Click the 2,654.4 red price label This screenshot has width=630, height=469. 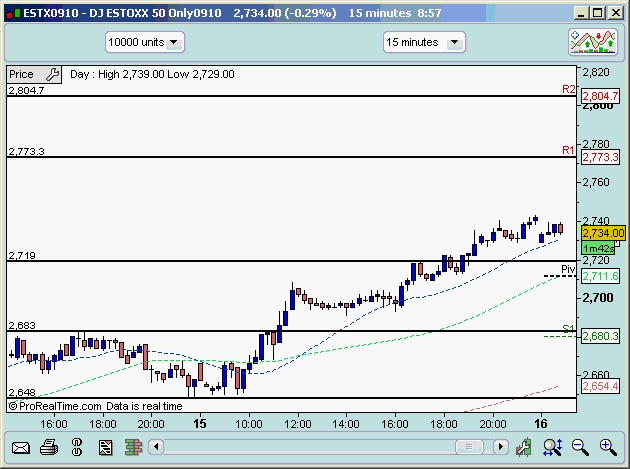[x=601, y=387]
